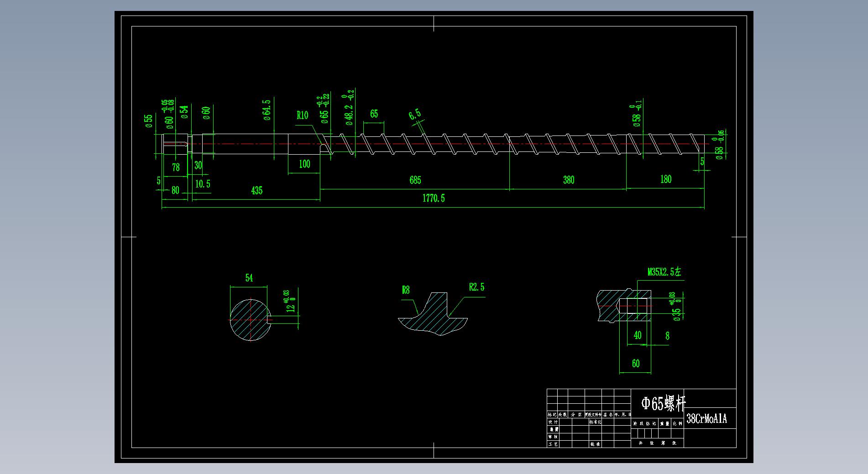868x474 pixels.
Task: Select the hatched circular keyway section view
Action: (x=250, y=319)
